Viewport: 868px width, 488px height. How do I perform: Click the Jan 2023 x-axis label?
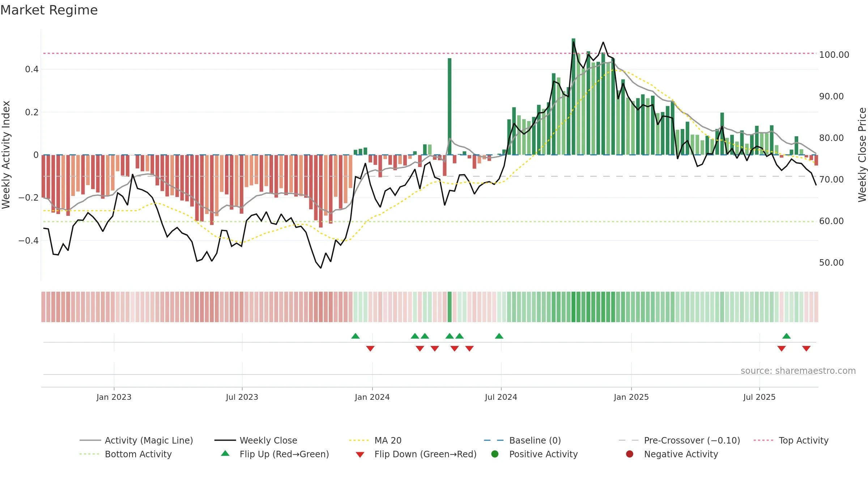[114, 397]
